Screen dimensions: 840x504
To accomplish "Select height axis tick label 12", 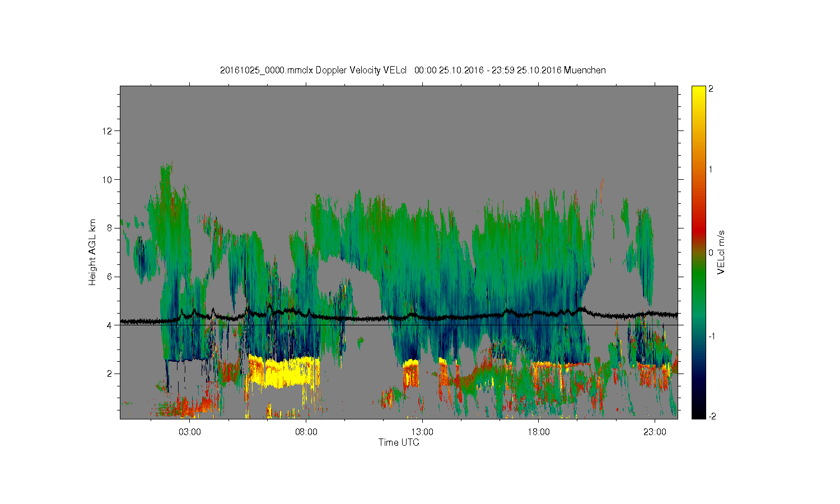I will point(108,131).
